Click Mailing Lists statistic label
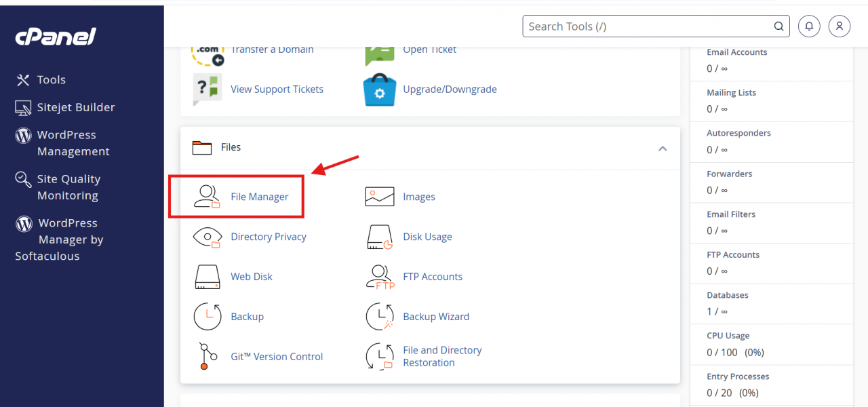This screenshot has height=407, width=868. [x=731, y=93]
